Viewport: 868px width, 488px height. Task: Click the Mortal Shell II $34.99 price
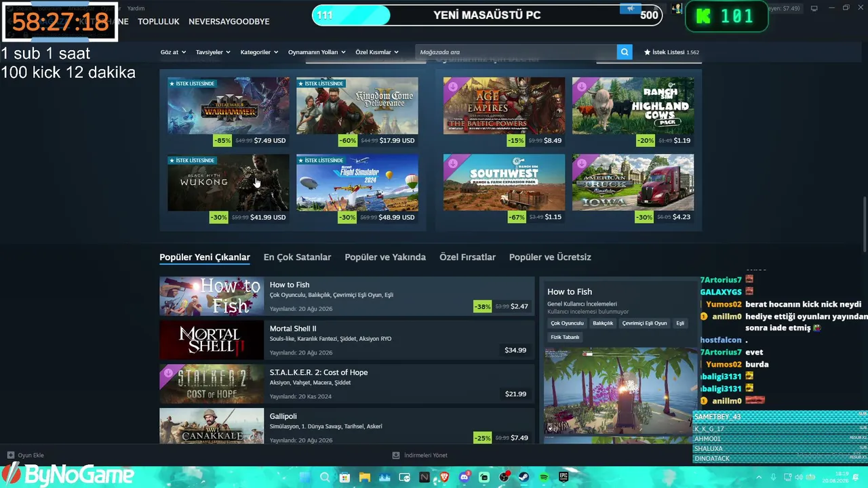click(x=515, y=350)
